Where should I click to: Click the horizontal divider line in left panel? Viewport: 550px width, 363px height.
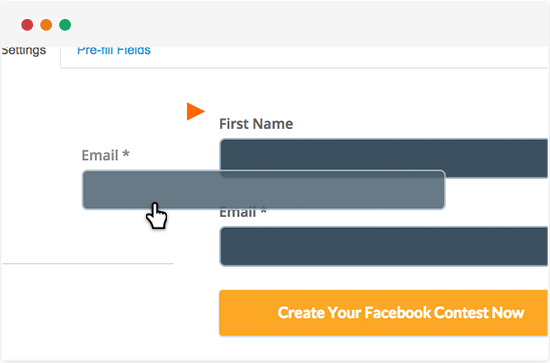tap(88, 263)
